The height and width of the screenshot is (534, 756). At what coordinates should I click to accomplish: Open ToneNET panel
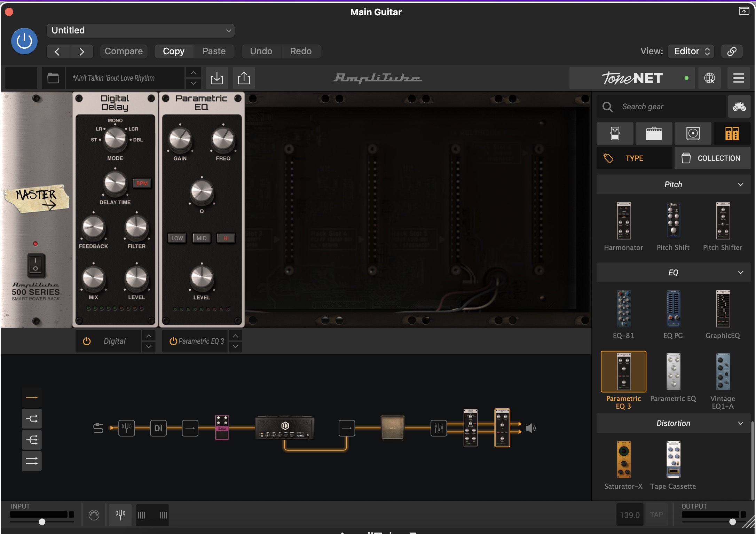(x=632, y=78)
